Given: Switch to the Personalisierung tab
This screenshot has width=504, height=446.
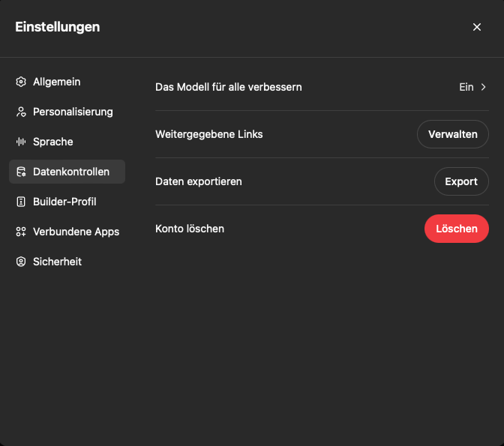Looking at the screenshot, I should 73,112.
